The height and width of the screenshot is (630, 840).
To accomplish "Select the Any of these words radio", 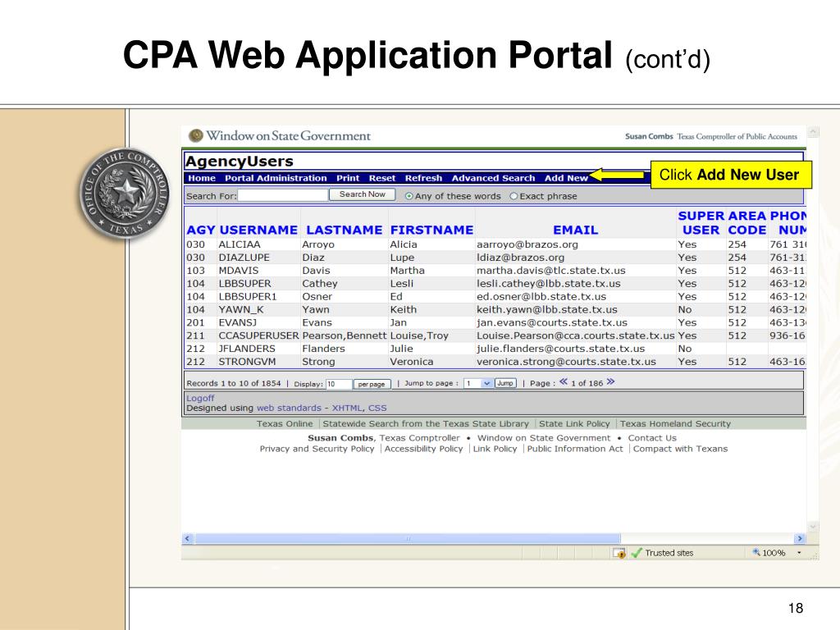I will tap(409, 196).
